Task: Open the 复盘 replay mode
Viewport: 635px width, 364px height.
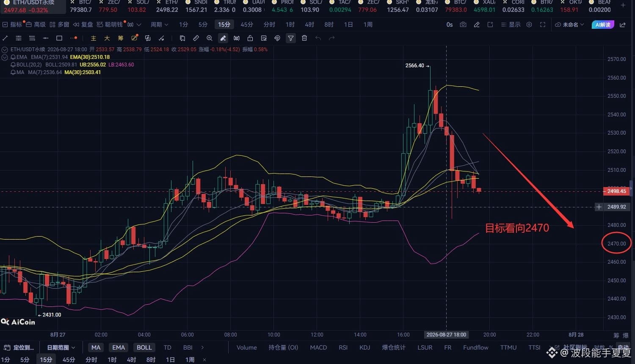Action: click(83, 25)
